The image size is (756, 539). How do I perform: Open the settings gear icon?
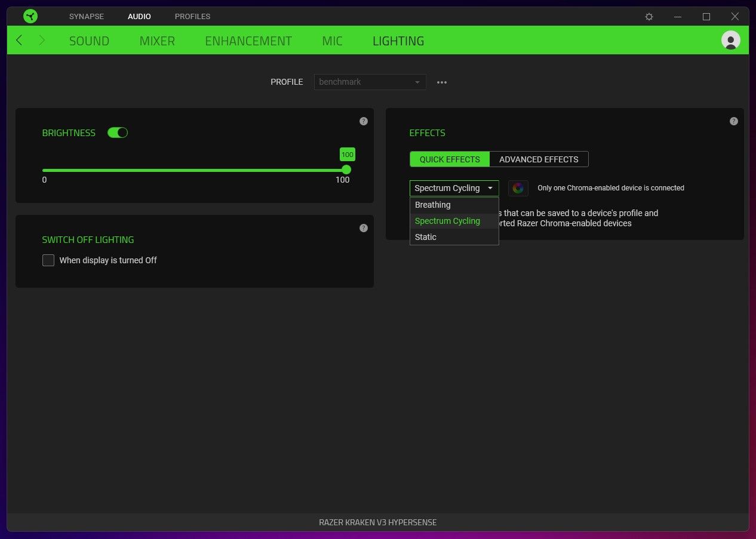649,17
